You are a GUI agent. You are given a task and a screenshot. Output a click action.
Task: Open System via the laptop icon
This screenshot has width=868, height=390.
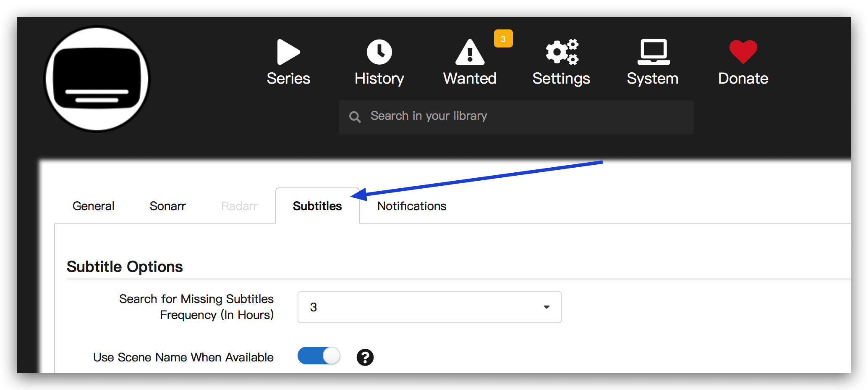[x=654, y=52]
